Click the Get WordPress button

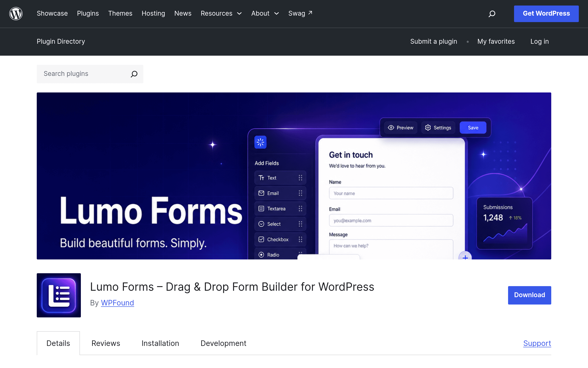coord(546,14)
